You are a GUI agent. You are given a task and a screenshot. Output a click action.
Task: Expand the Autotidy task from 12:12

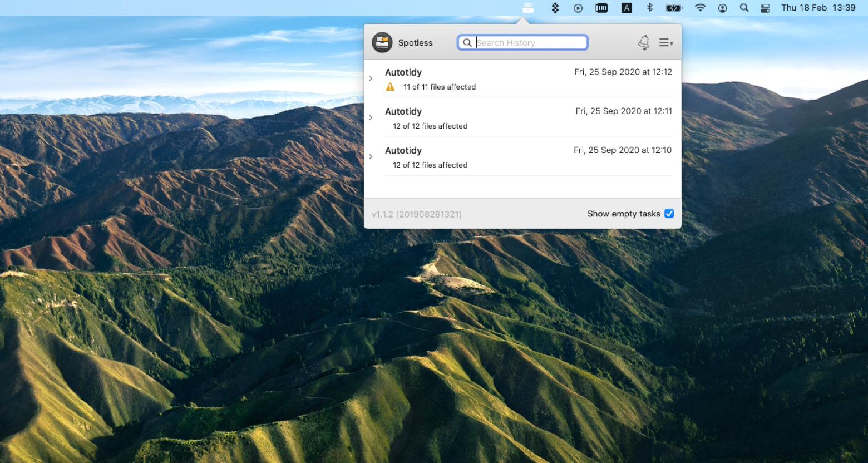click(371, 78)
